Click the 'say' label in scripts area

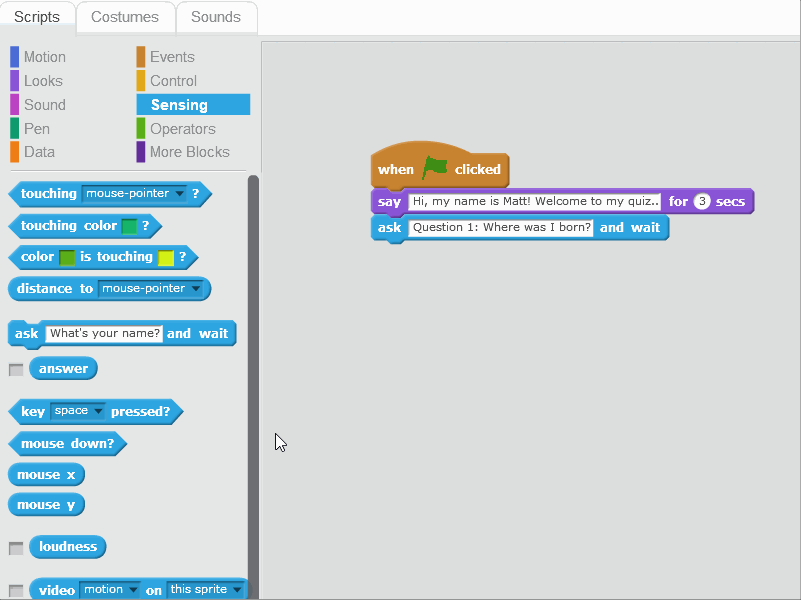click(389, 202)
